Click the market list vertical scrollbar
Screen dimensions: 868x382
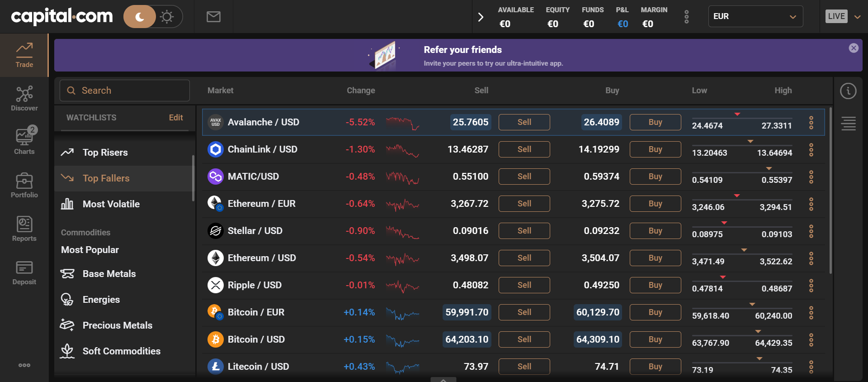[830, 190]
